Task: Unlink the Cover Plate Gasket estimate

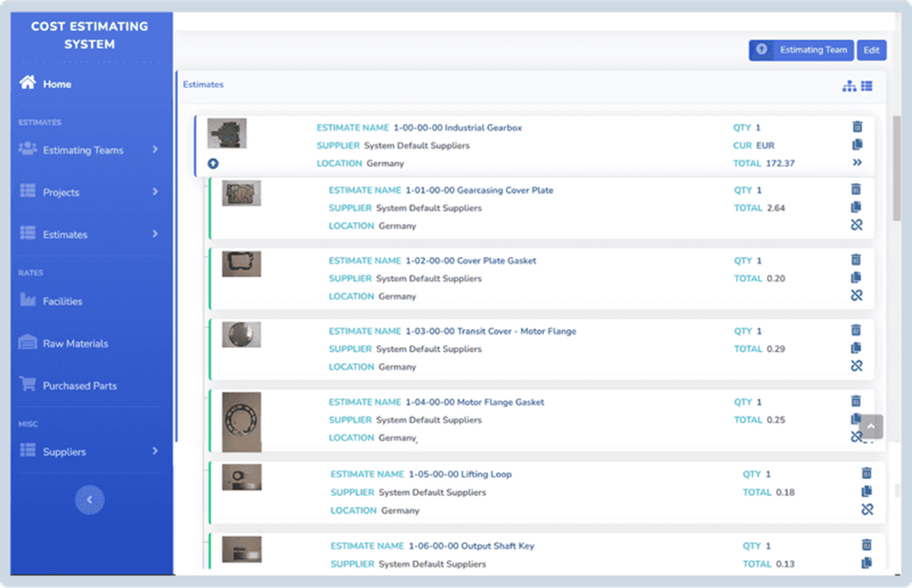Action: (857, 295)
